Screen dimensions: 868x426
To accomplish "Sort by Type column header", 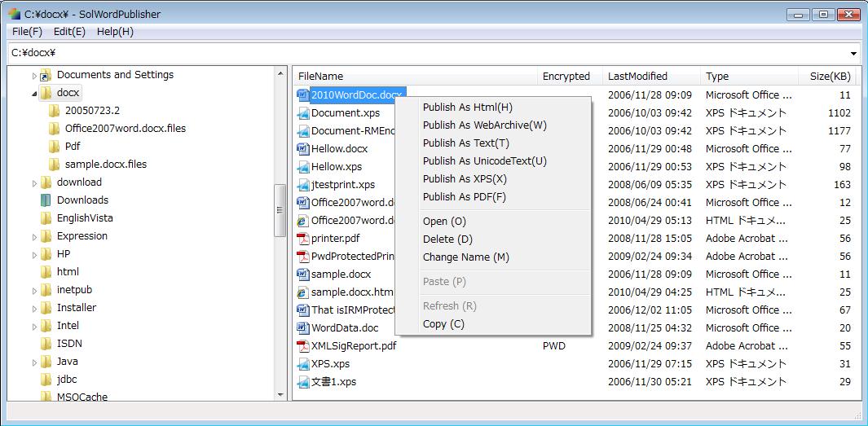I will tap(750, 77).
